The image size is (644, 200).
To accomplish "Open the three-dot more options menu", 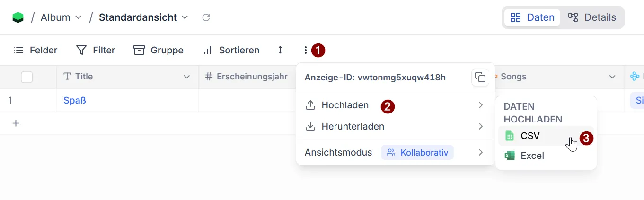I will (x=306, y=50).
